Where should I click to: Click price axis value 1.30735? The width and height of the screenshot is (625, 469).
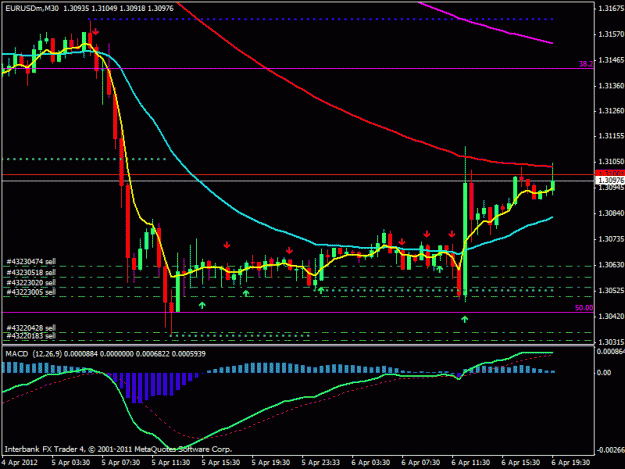[611, 239]
